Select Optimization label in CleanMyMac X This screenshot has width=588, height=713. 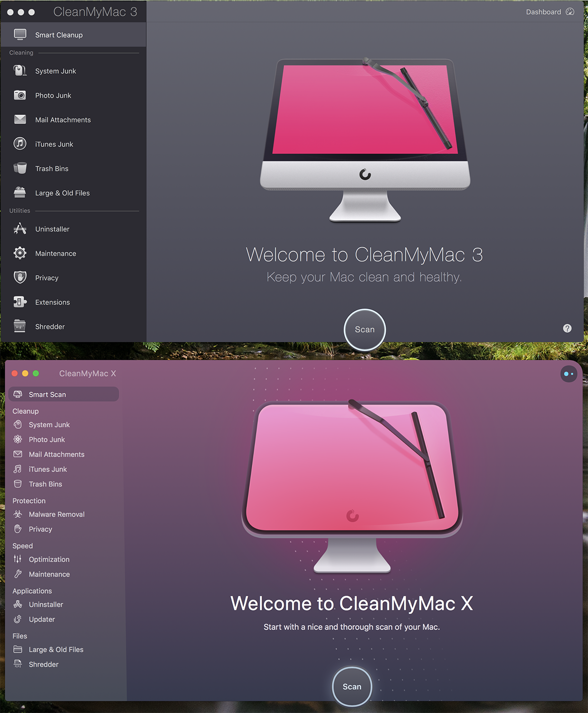tap(49, 559)
